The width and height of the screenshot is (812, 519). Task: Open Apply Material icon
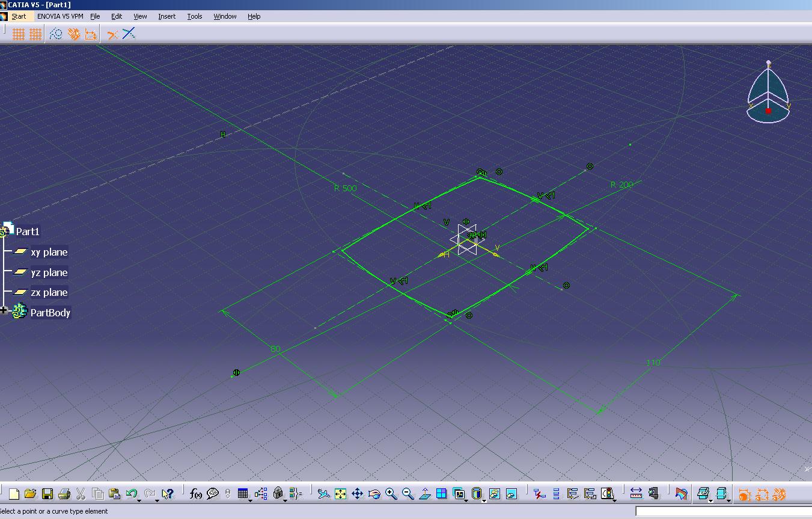pyautogui.click(x=681, y=494)
